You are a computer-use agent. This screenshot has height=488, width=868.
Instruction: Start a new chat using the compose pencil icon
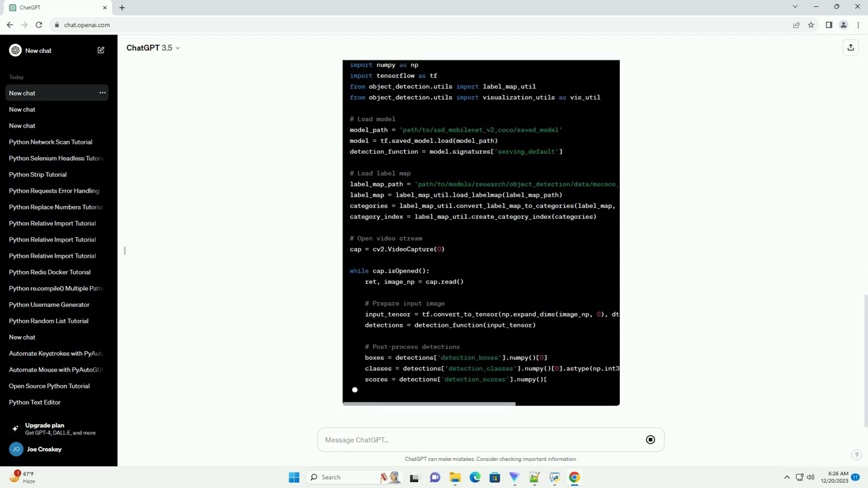pos(101,50)
